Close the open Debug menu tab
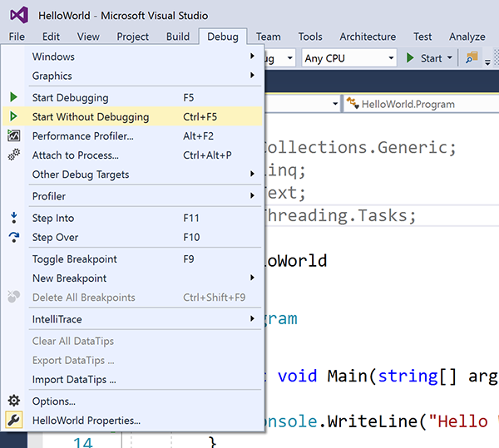The image size is (499, 448). click(223, 37)
